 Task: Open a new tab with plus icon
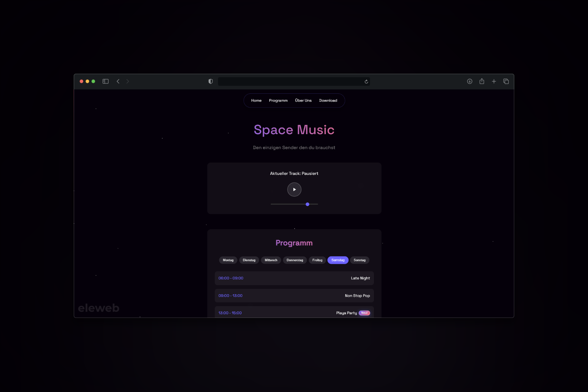[494, 81]
